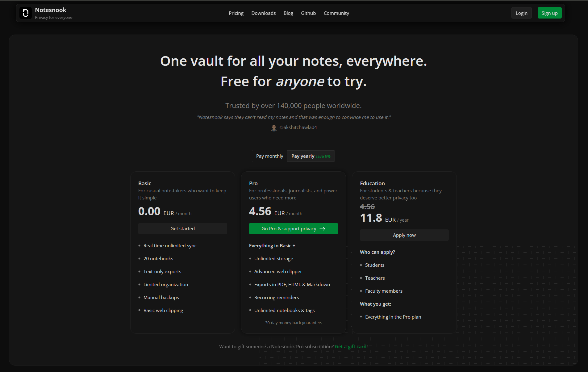The height and width of the screenshot is (372, 588).
Task: Open the Get a gift card link
Action: [x=351, y=347]
